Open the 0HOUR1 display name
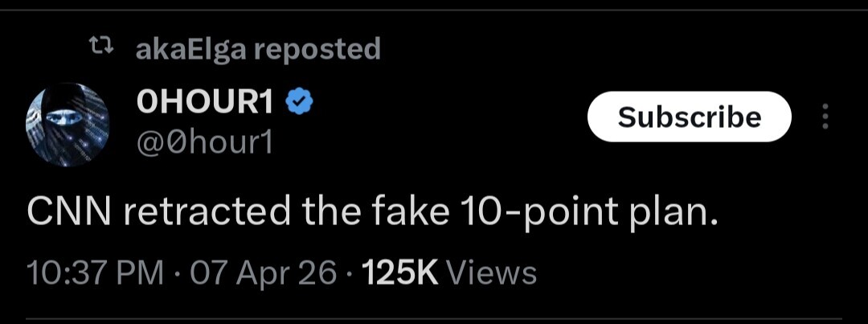The height and width of the screenshot is (324, 868). click(x=206, y=103)
